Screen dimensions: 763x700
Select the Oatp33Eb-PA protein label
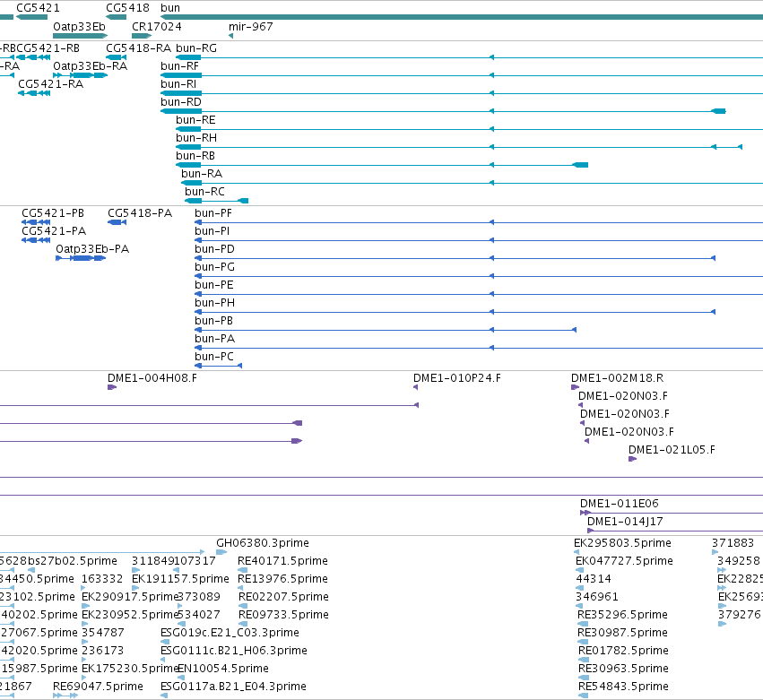point(92,249)
